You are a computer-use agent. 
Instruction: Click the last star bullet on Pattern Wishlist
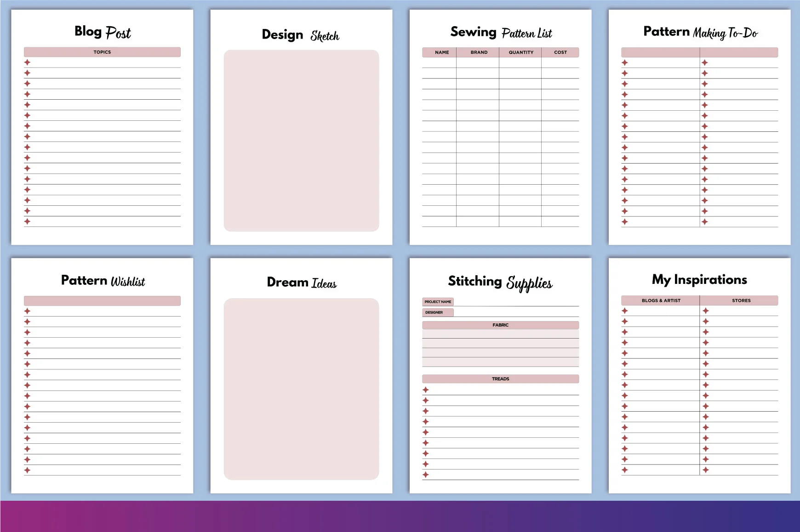point(27,470)
